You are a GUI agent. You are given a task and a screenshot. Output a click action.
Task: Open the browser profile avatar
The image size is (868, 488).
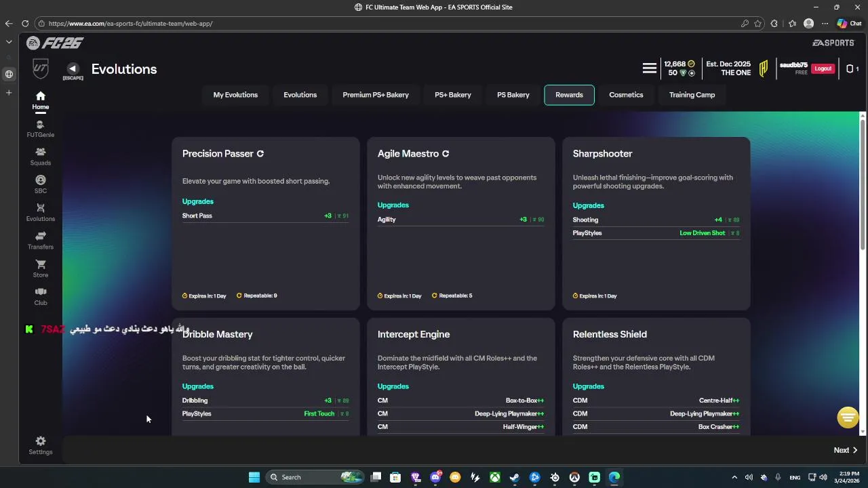point(808,23)
